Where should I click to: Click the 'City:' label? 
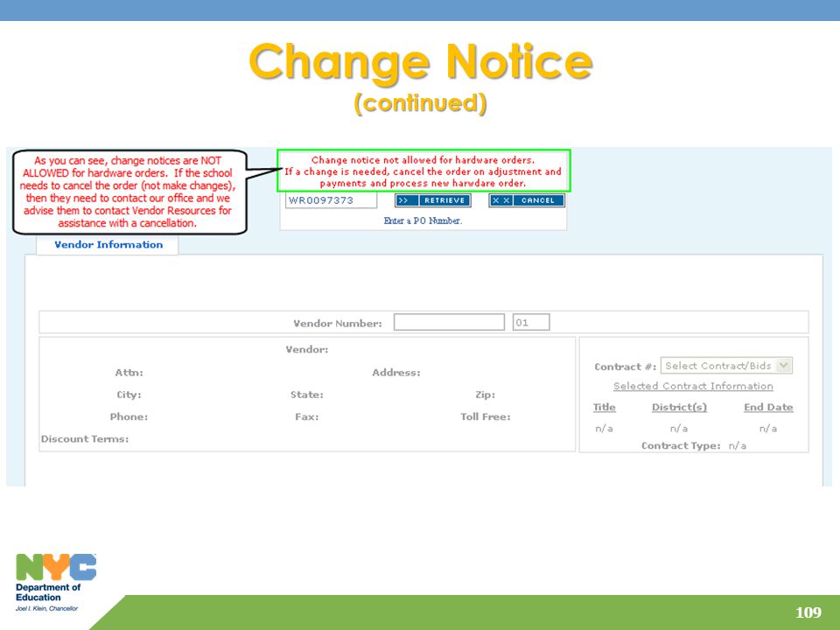tap(129, 395)
